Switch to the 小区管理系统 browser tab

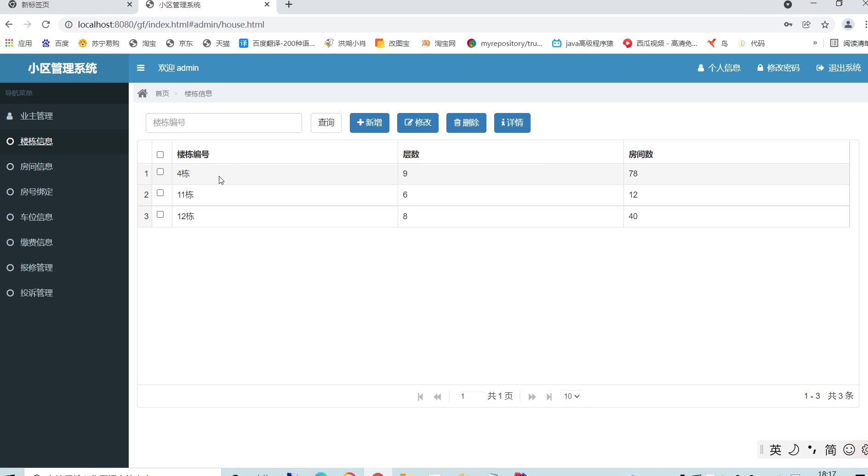[x=207, y=5]
